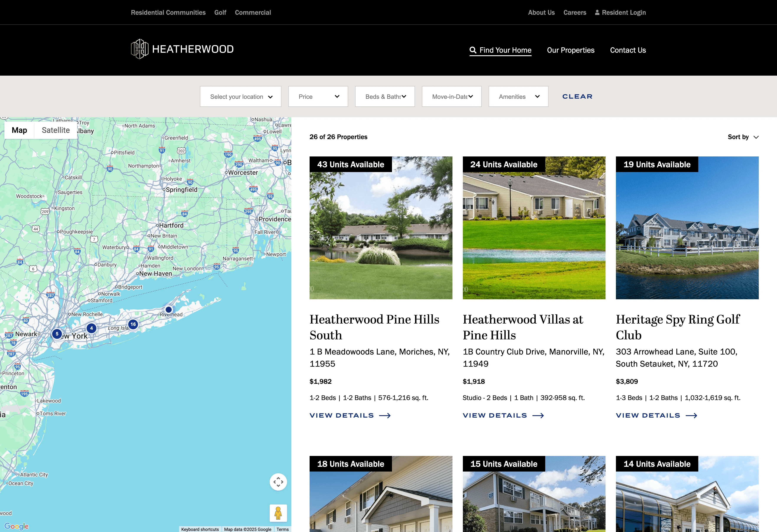Click map cluster marker labeled 4

tap(92, 328)
